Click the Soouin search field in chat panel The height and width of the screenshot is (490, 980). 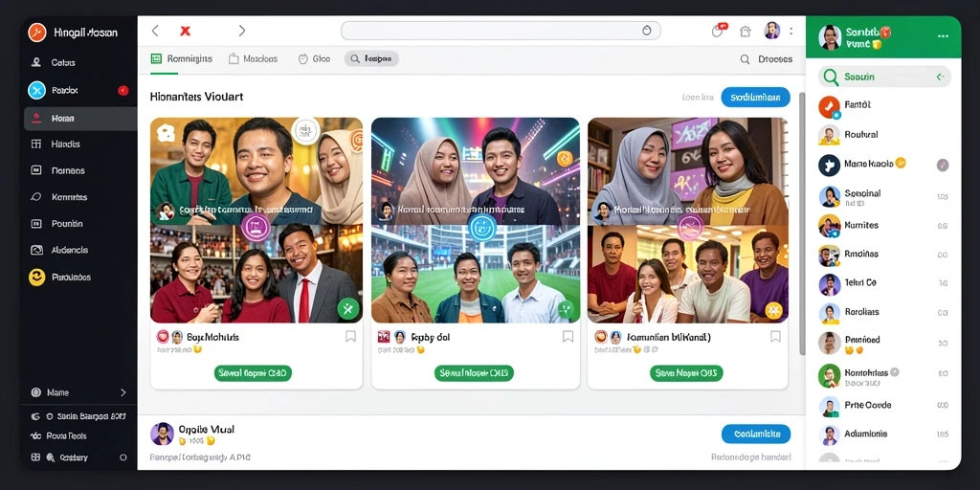pyautogui.click(x=884, y=77)
